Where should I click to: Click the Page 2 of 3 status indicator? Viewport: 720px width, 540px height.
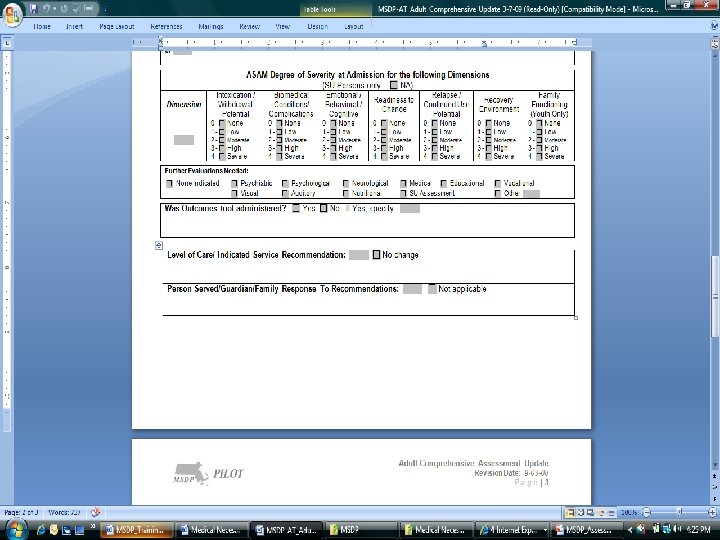point(21,512)
